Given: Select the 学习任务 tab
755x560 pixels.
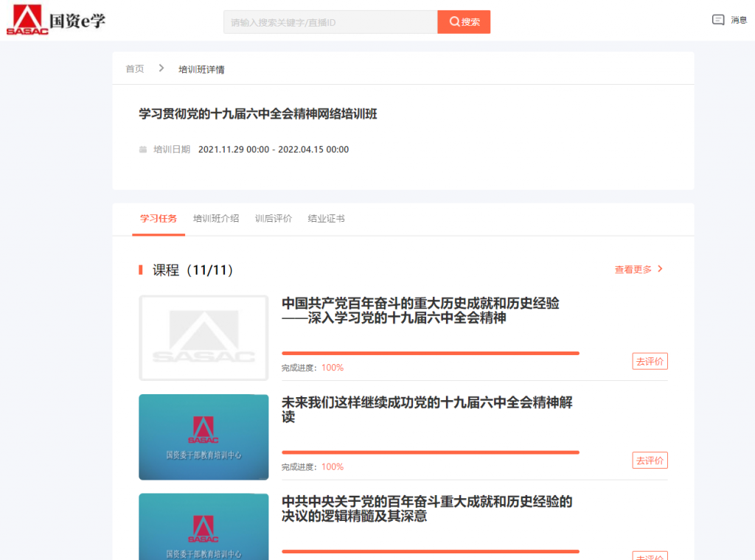Looking at the screenshot, I should point(159,219).
